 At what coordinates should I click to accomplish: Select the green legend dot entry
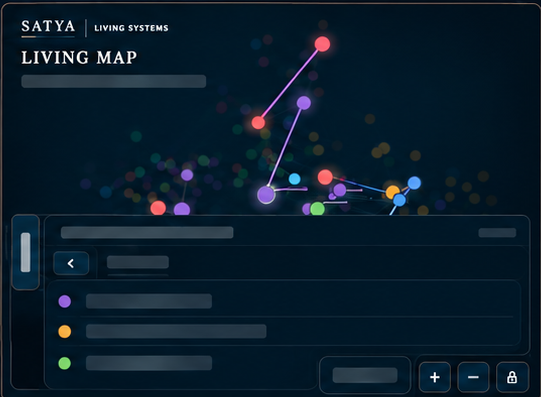coord(65,363)
